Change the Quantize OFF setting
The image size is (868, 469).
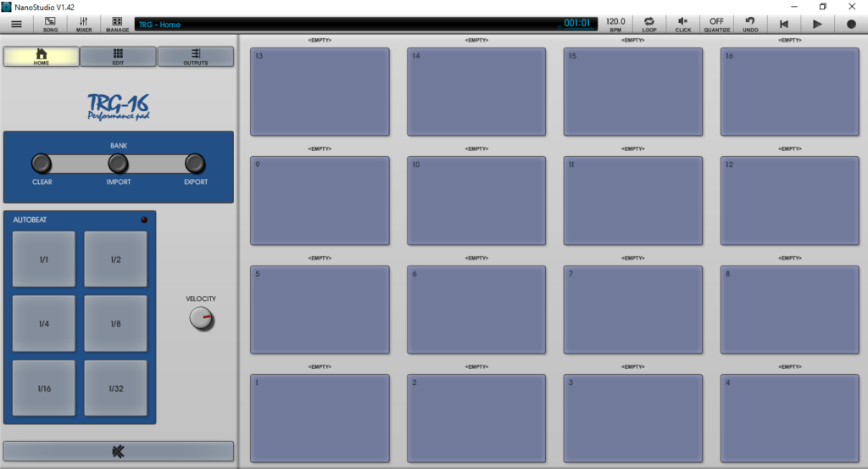[x=717, y=24]
